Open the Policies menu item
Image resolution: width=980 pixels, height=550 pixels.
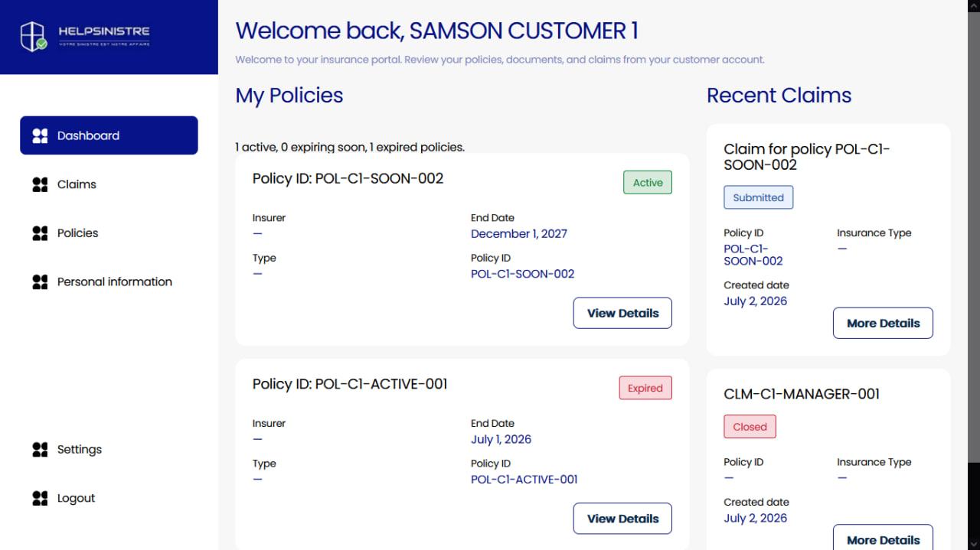(x=109, y=233)
